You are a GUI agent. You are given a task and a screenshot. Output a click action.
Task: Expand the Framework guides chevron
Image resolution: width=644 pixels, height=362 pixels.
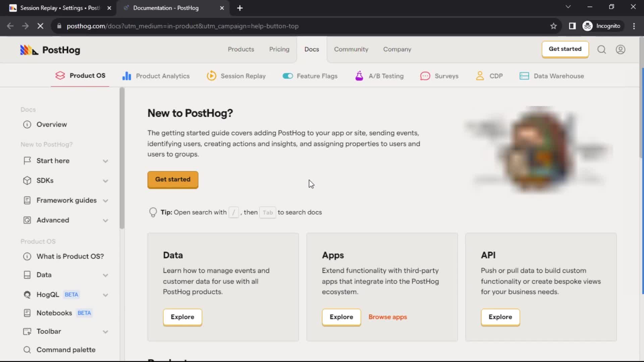click(105, 201)
